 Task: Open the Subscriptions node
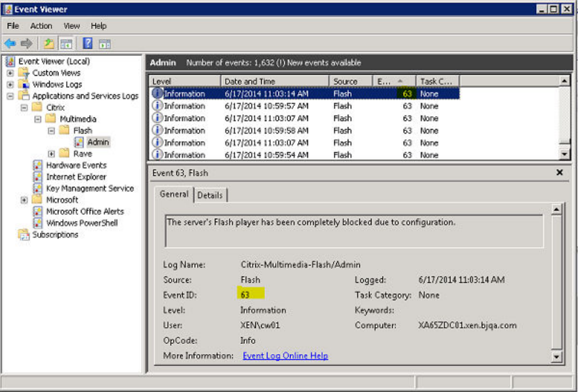(x=55, y=234)
